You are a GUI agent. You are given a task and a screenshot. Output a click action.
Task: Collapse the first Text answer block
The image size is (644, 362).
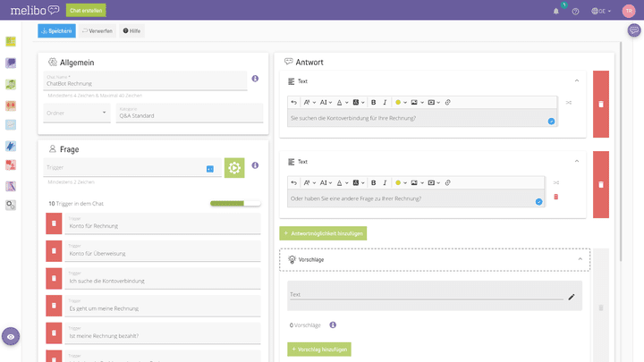[x=577, y=80]
